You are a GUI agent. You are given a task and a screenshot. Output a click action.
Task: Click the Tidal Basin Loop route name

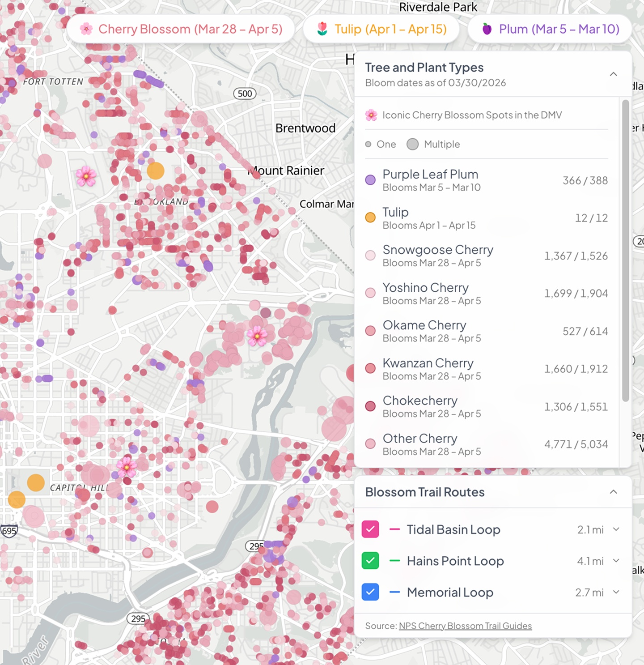pyautogui.click(x=453, y=529)
